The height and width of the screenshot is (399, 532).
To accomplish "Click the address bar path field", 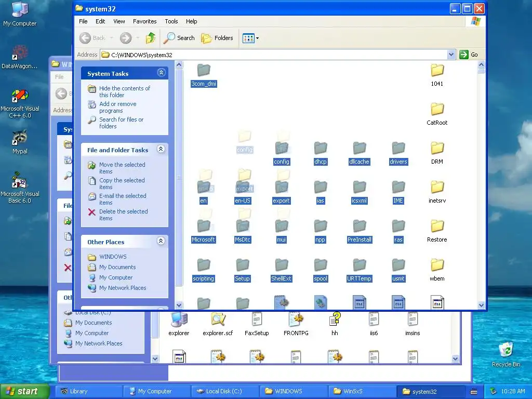I will click(x=274, y=55).
